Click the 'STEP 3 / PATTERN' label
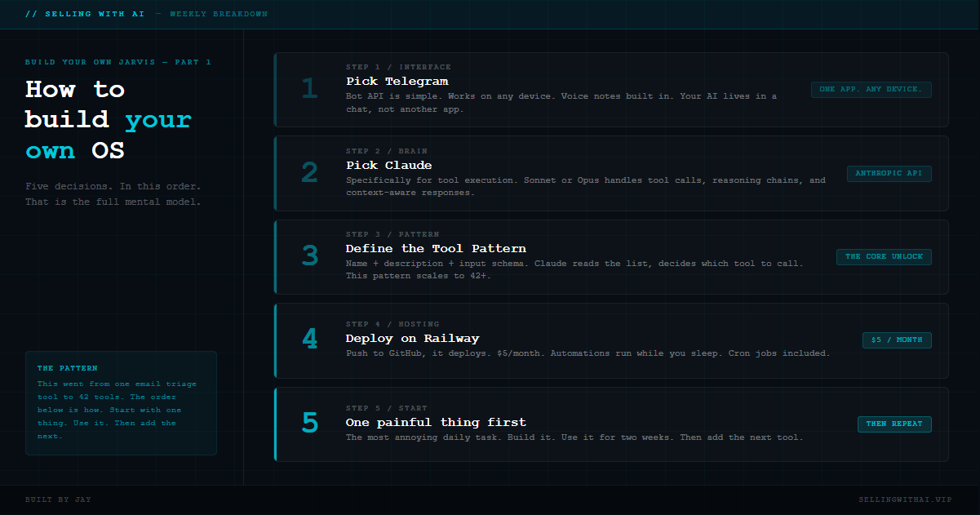The height and width of the screenshot is (515, 980). point(392,234)
